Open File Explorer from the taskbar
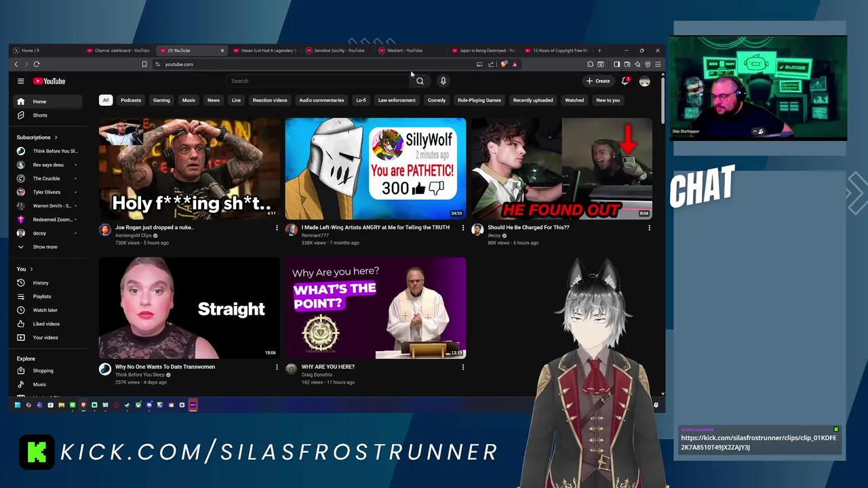This screenshot has width=868, height=488. [61, 405]
